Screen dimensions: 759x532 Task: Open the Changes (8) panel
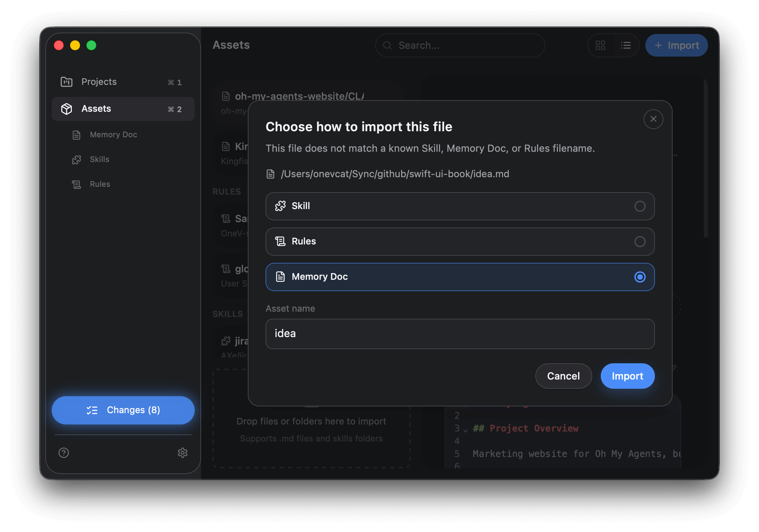point(123,410)
